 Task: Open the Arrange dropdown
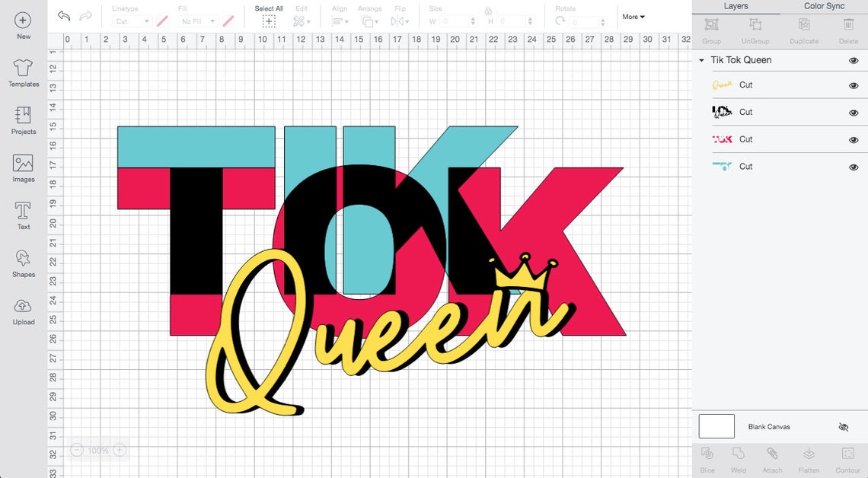[x=369, y=21]
